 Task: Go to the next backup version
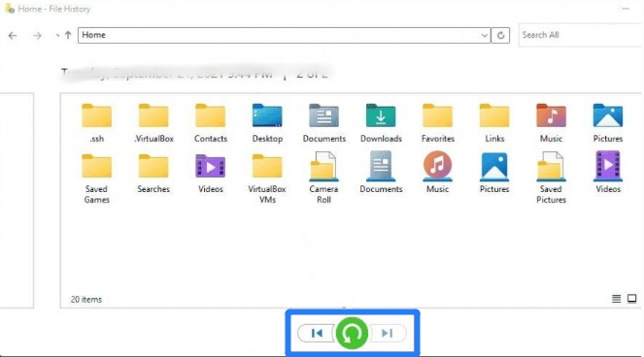pos(388,333)
